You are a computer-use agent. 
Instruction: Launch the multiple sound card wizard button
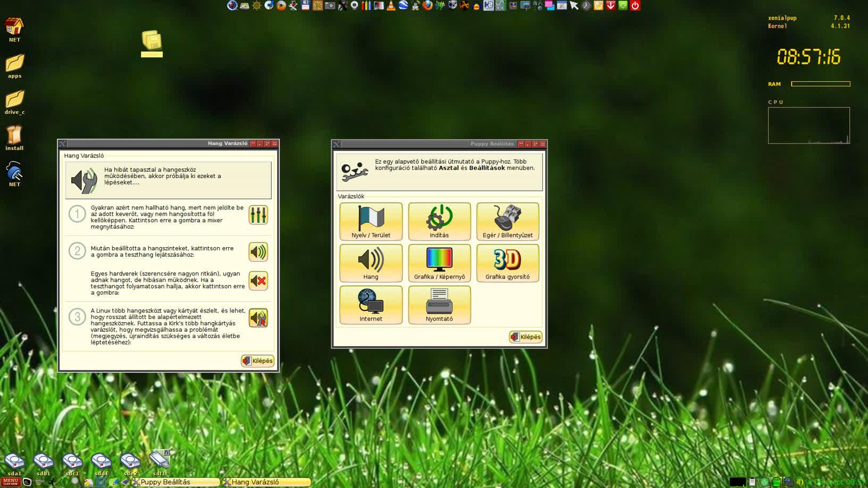(x=258, y=318)
